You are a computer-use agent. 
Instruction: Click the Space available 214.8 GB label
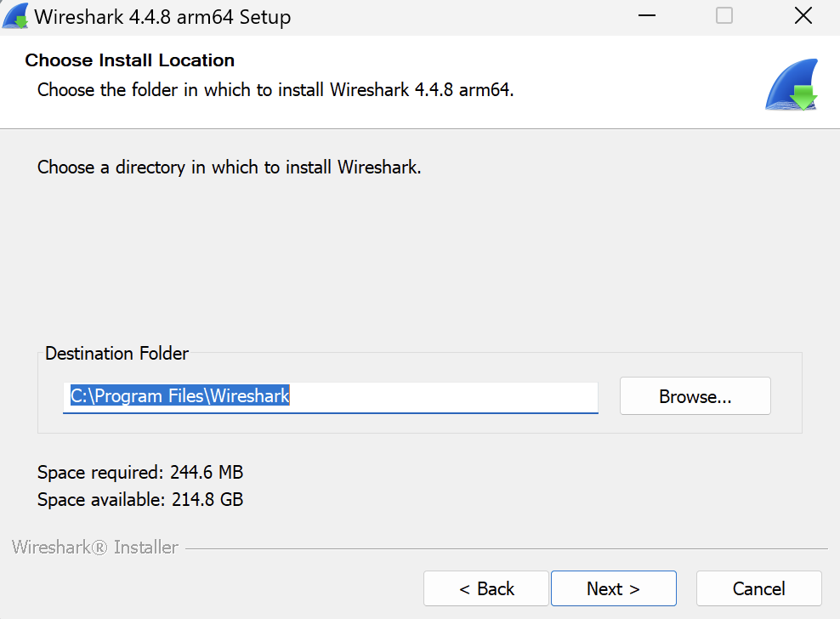click(140, 499)
